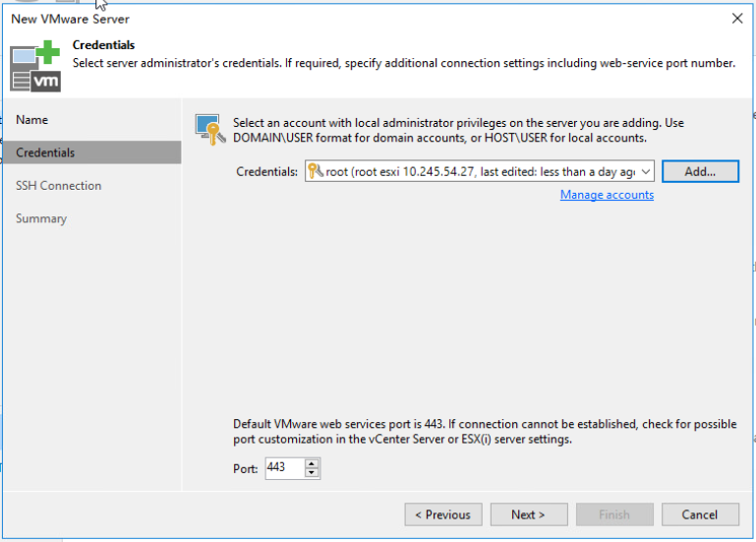
Task: Click the New VMware Server title bar
Action: [367, 19]
